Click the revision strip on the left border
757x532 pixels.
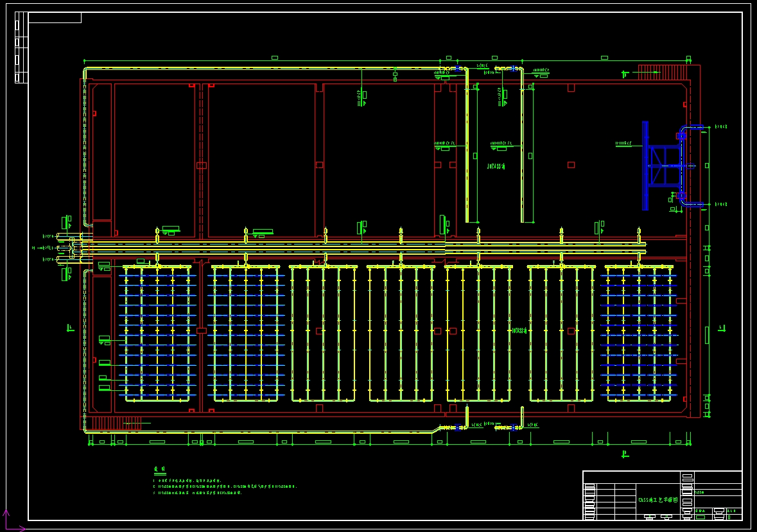click(x=21, y=48)
